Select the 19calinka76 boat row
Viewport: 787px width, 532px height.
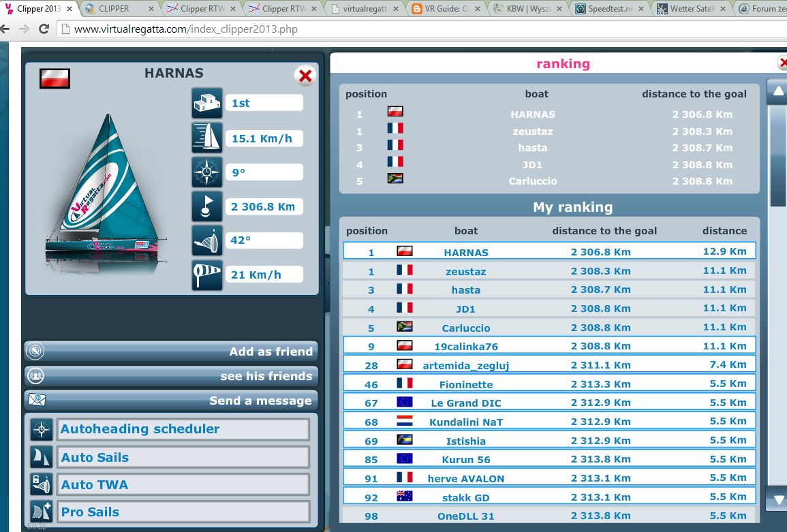point(549,346)
